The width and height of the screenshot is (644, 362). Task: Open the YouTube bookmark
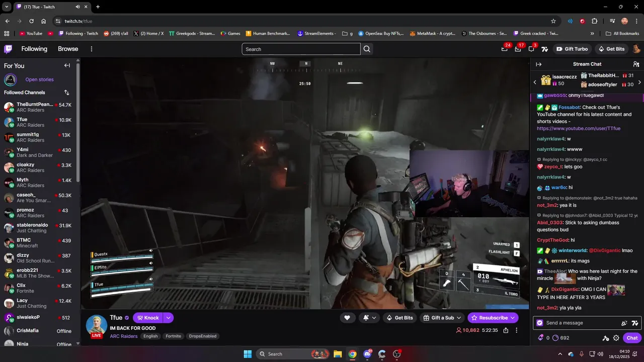[31, 34]
